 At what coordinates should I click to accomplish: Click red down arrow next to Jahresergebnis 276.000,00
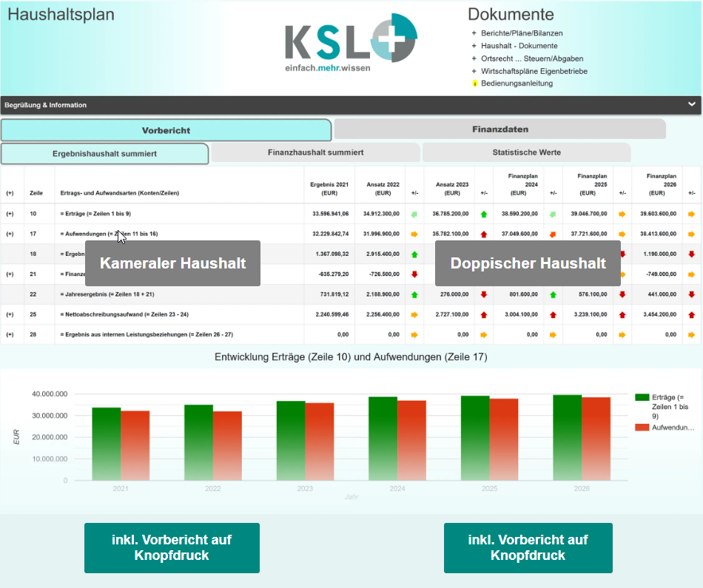pyautogui.click(x=484, y=294)
